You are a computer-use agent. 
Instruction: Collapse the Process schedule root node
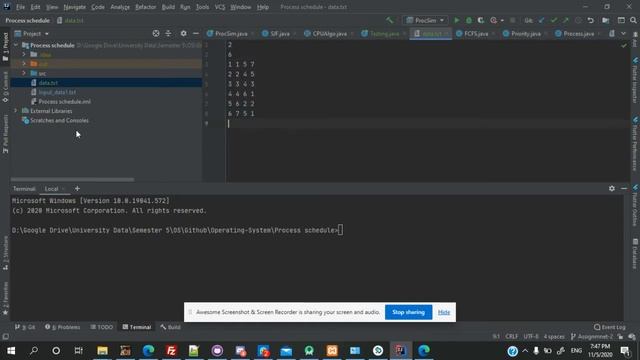coord(16,45)
